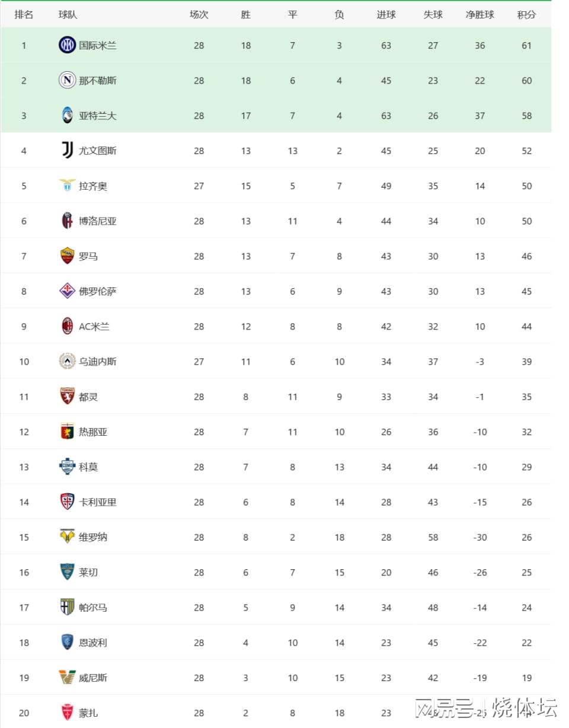This screenshot has height=728, width=569.
Task: Click the Genoa (热那亚) club crest
Action: [68, 432]
